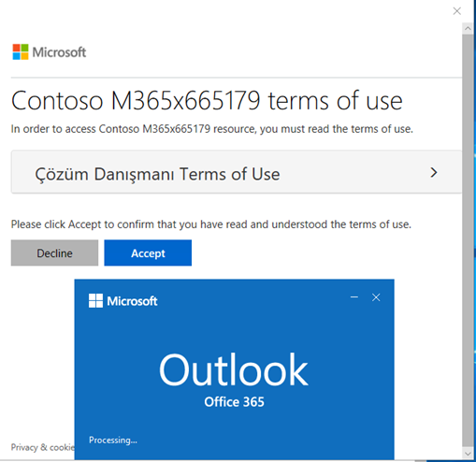Open the Çözüm Danışmanı Terms of Use row

pyautogui.click(x=237, y=172)
